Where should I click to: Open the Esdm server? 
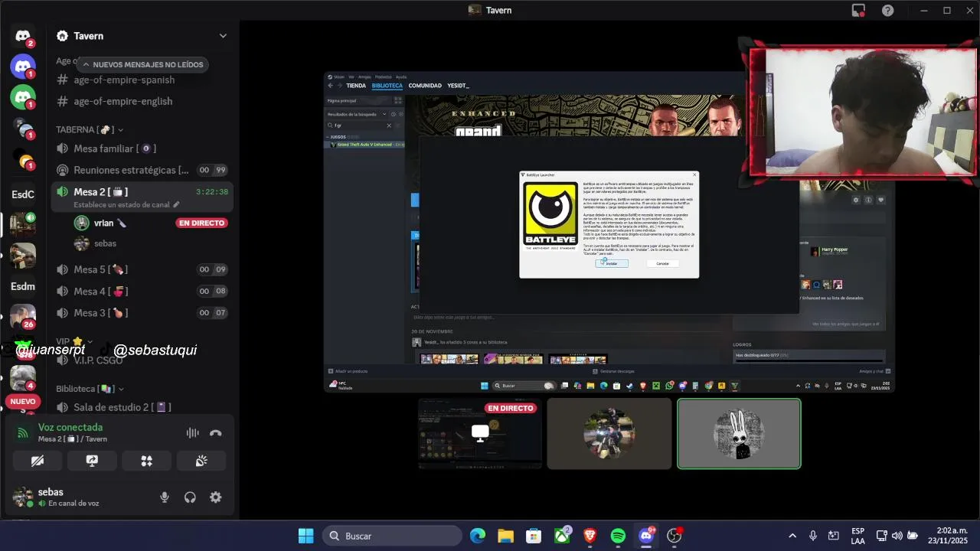point(23,286)
